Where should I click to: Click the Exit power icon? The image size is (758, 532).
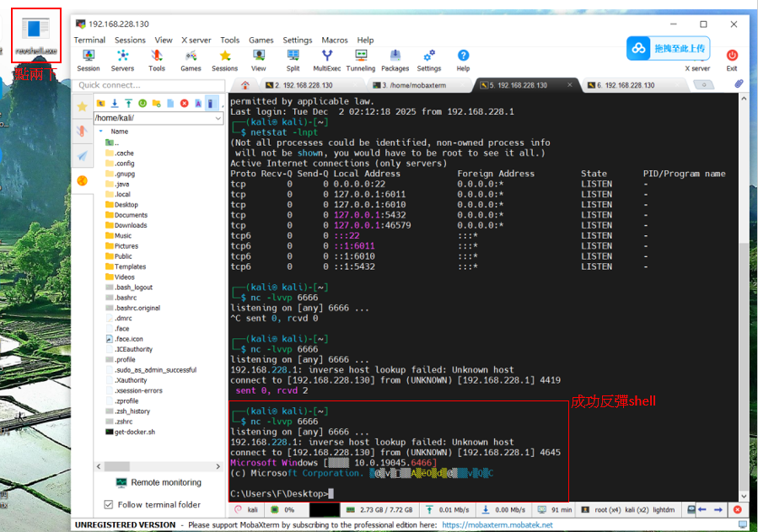click(x=732, y=61)
